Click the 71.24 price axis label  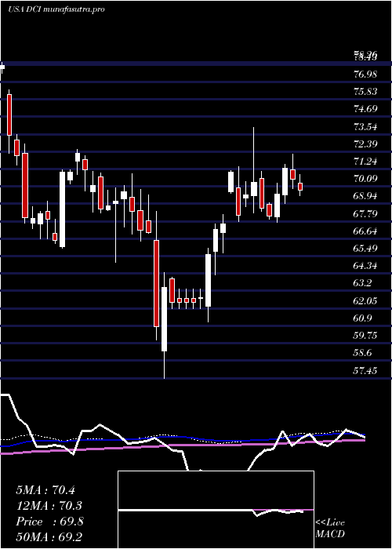[366, 162]
